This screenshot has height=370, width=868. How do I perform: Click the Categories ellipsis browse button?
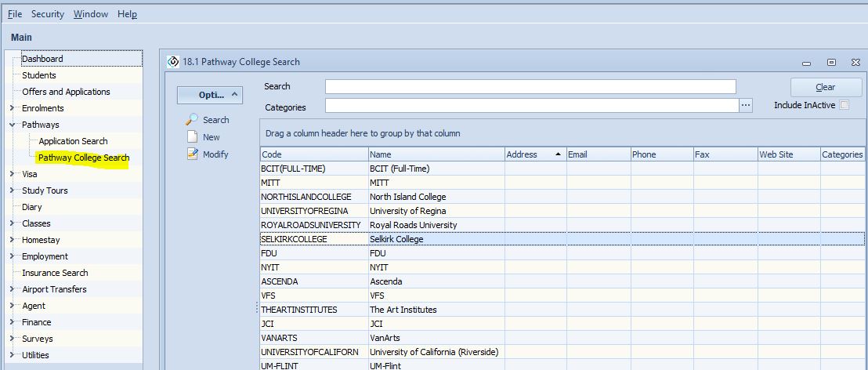coord(746,105)
